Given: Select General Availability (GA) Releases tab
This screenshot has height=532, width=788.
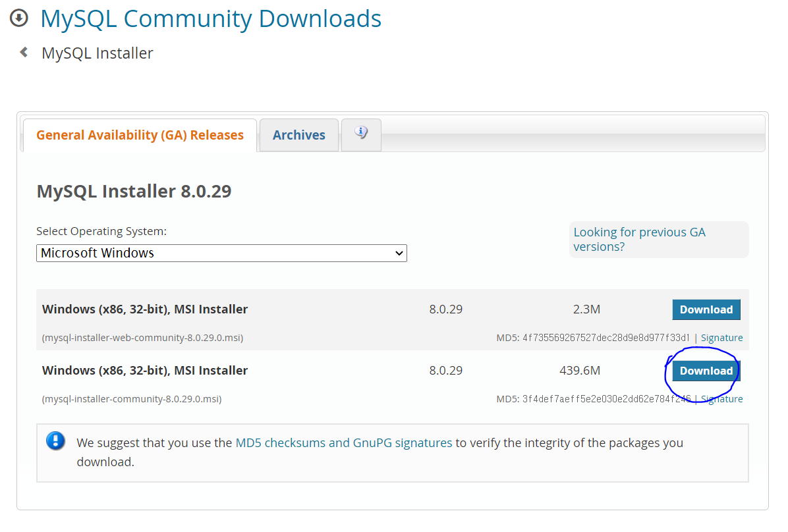Looking at the screenshot, I should [140, 134].
